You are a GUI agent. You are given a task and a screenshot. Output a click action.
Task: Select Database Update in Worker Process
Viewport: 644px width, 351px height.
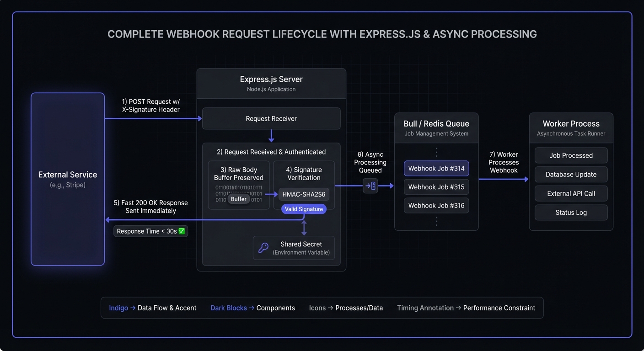571,175
